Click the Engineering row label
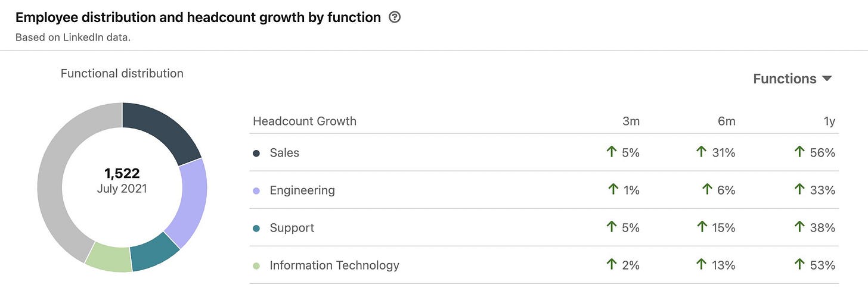This screenshot has height=294, width=868. point(302,190)
